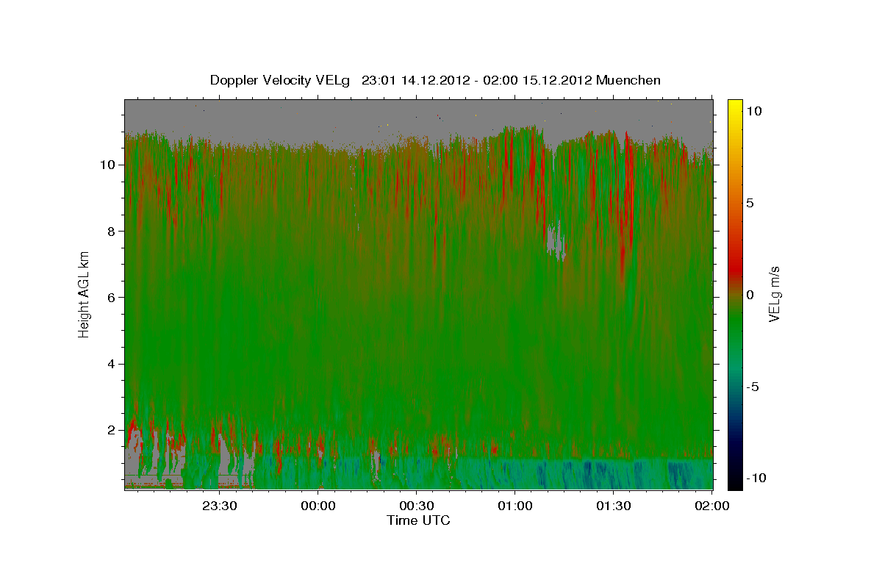Click the '01:00' time axis label
Viewport: 882px width, 588px height.
pyautogui.click(x=514, y=506)
